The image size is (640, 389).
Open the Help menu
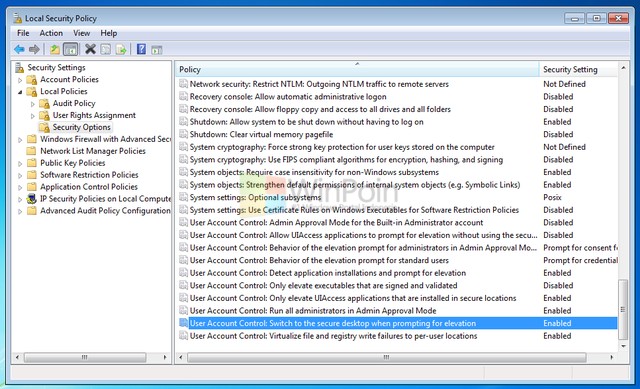[109, 33]
